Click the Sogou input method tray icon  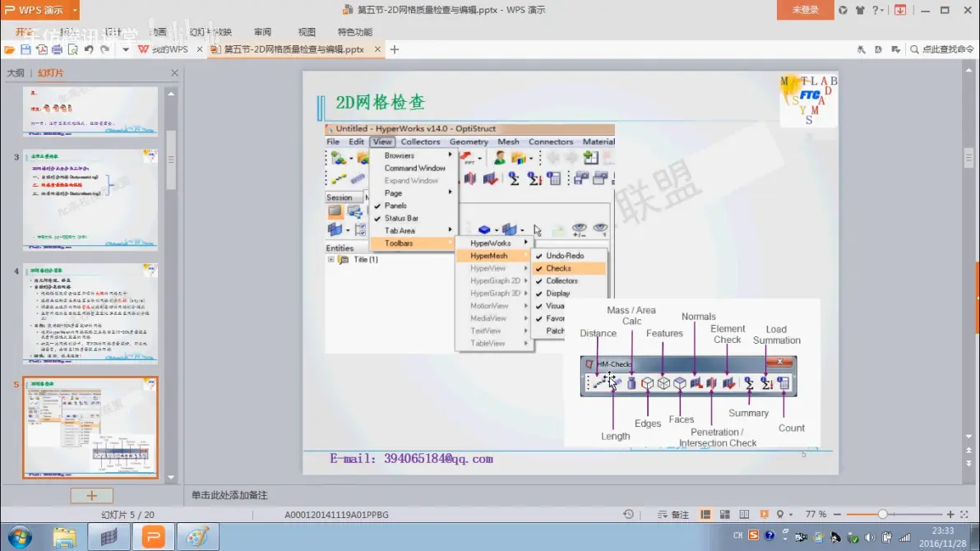click(754, 535)
